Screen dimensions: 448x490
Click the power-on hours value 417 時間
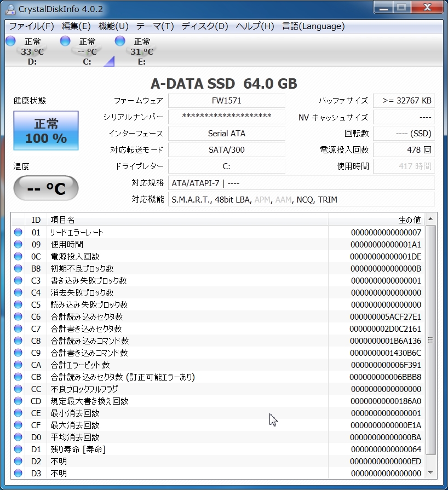404,166
